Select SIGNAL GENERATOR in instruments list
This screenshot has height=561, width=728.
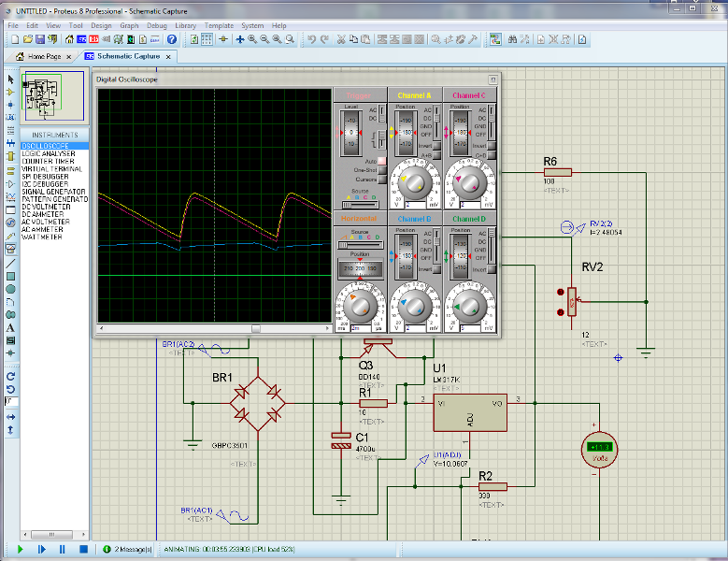click(x=53, y=192)
